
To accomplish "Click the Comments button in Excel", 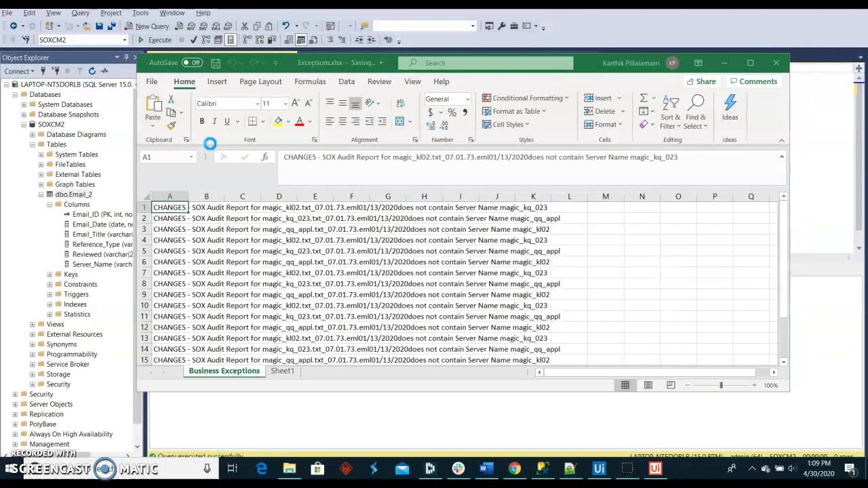I will (753, 81).
